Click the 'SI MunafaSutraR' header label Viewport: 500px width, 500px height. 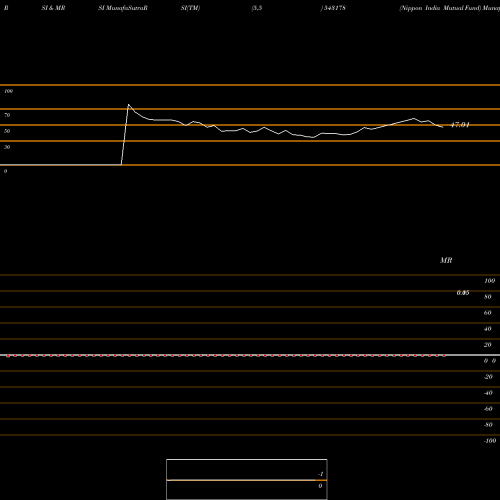coord(123,8)
